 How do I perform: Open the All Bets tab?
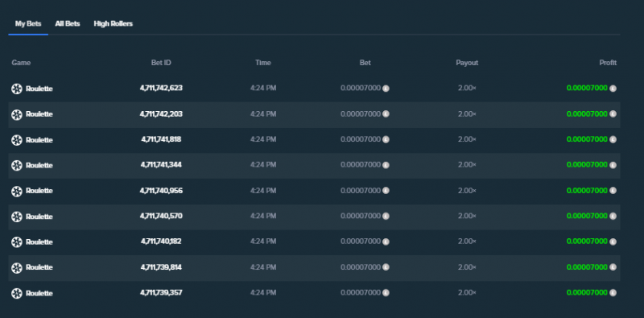pyautogui.click(x=68, y=24)
